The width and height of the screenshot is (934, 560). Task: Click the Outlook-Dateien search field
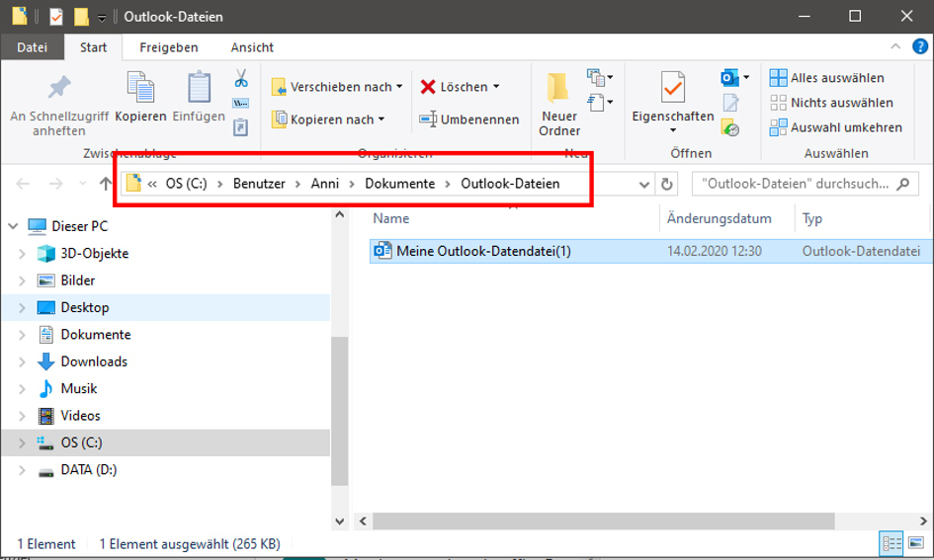point(805,184)
